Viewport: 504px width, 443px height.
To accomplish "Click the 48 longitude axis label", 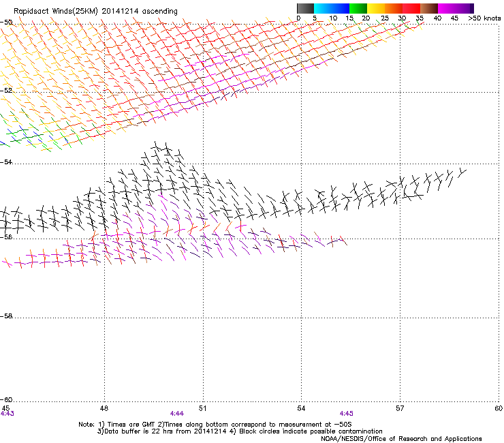I will [x=104, y=408].
